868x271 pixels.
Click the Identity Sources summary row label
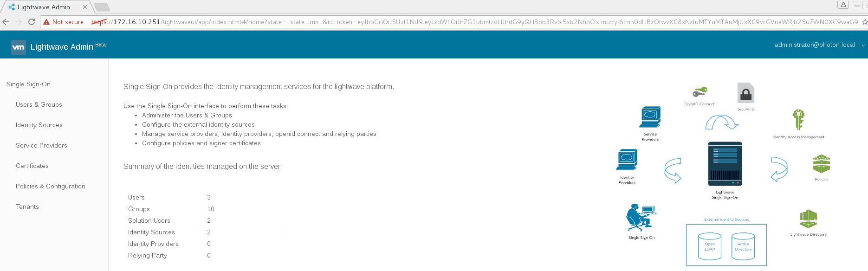coord(151,232)
